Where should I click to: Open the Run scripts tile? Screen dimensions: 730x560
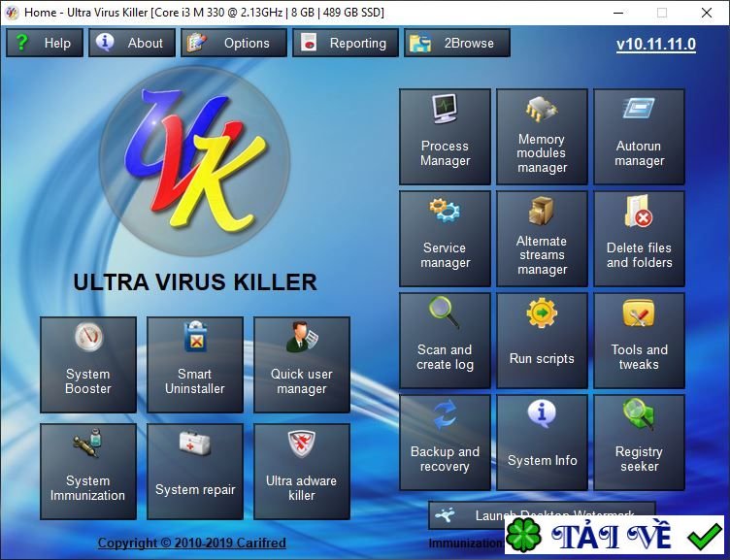542,341
